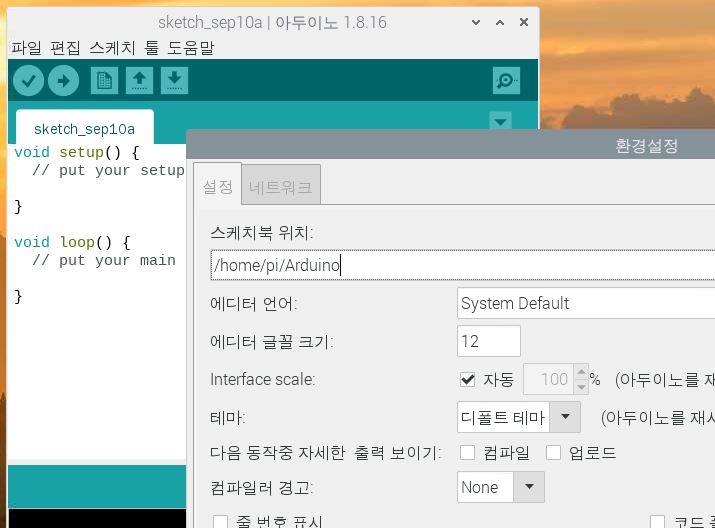
Task: Expand the tab menu dropdown arrow in Arduino window
Action: 500,122
